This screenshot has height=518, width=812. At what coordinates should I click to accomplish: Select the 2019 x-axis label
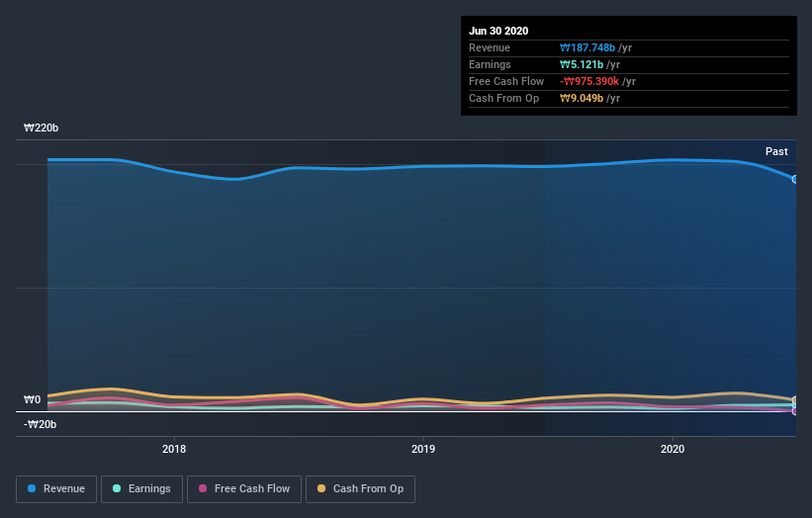tap(423, 449)
